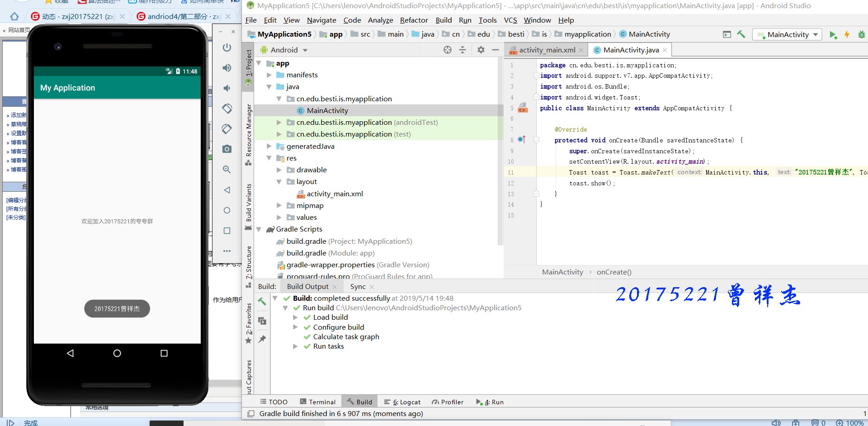Build project with the hammer toolbar icon
This screenshot has width=868, height=426.
pos(741,34)
